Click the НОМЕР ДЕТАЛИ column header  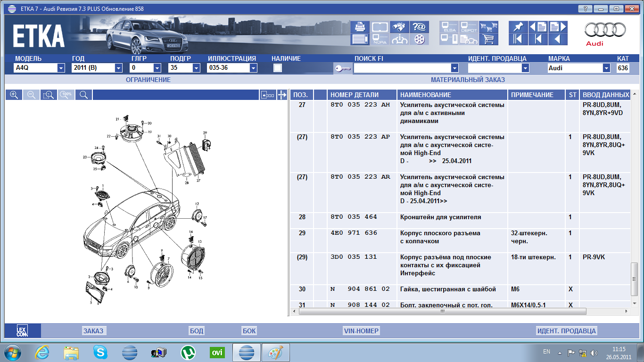tap(362, 95)
